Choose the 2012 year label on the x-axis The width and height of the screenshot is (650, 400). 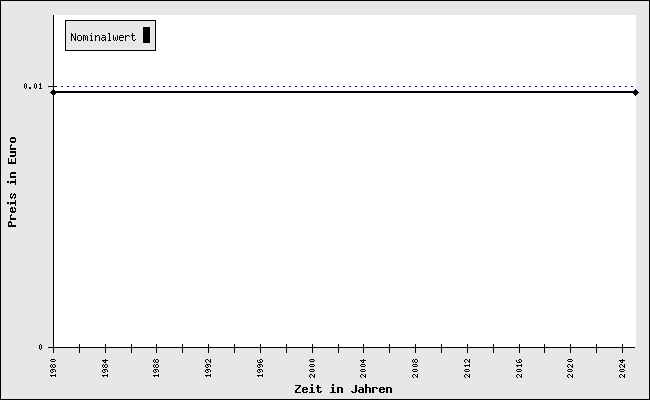(x=467, y=369)
